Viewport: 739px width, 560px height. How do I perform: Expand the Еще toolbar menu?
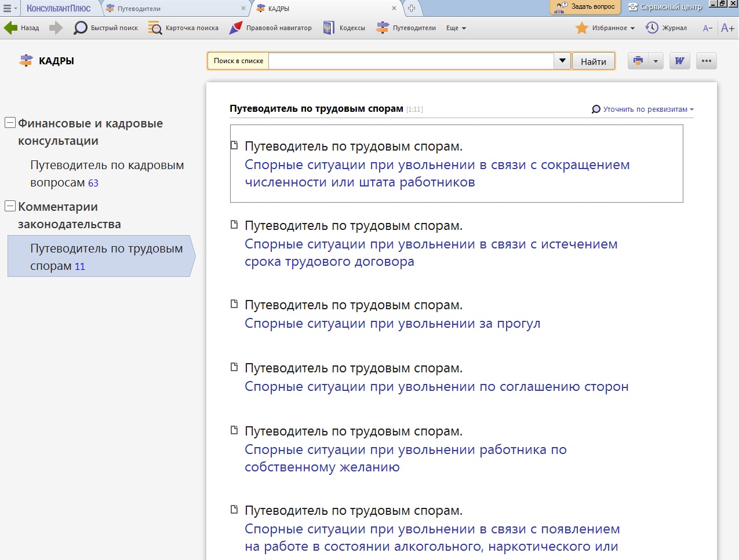456,28
